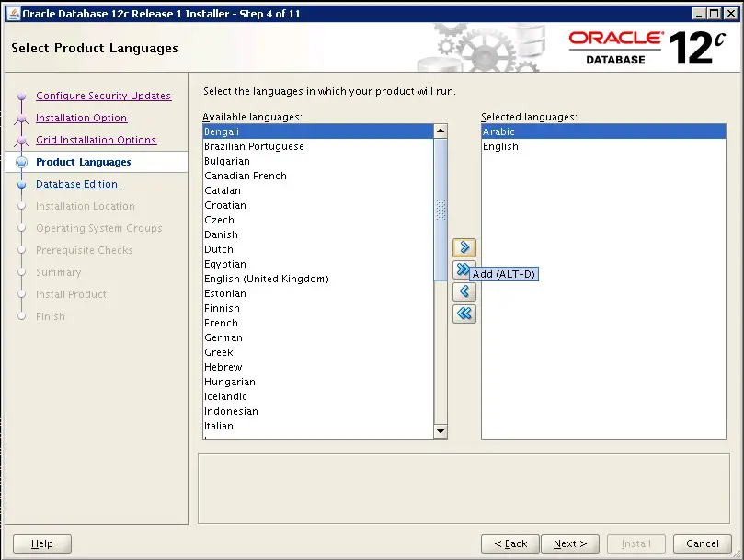The image size is (744, 560).
Task: Minimize the installer window
Action: (x=699, y=14)
